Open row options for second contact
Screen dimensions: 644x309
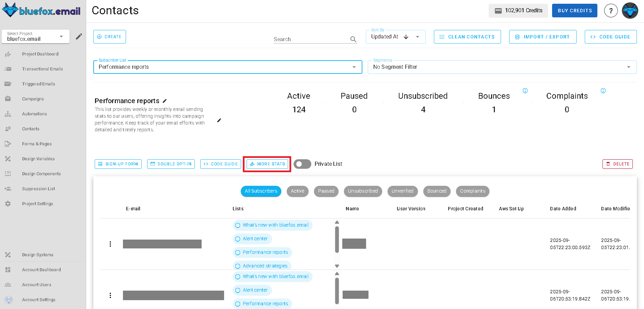click(x=110, y=295)
